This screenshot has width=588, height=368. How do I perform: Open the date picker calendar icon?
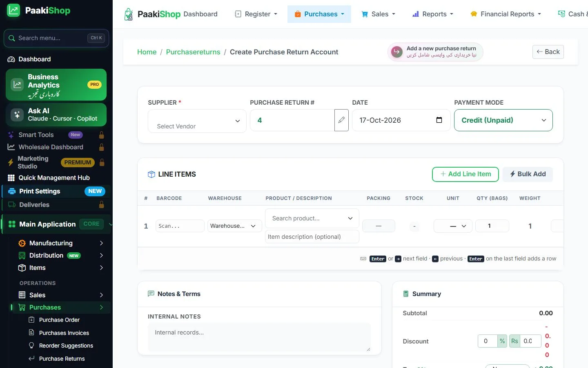click(439, 120)
